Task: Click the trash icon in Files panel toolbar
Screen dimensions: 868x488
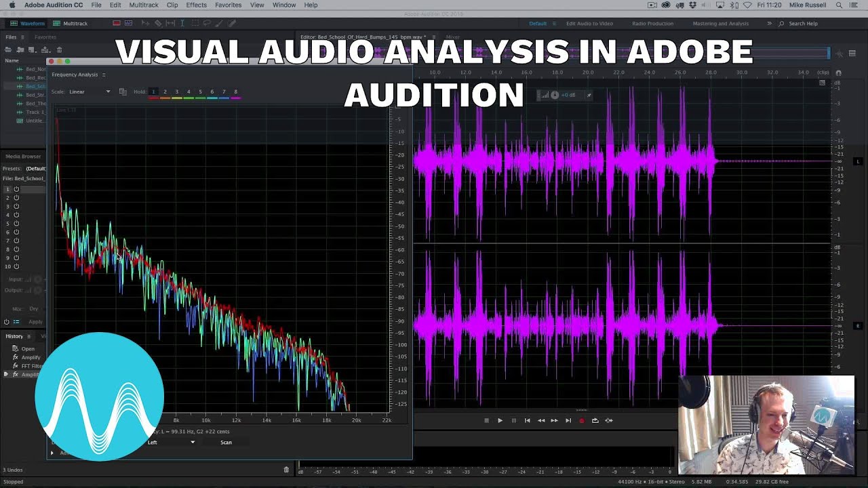Action: (59, 49)
